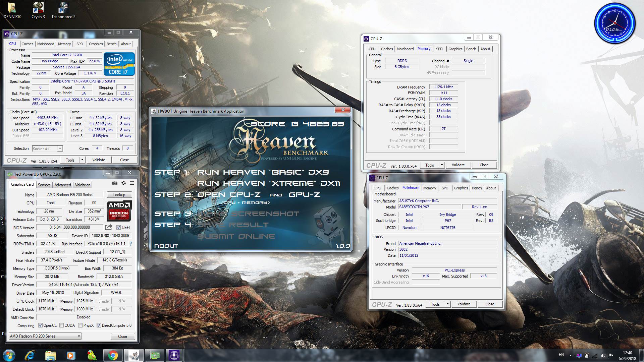Click Validate in the left CPU-Z window
Screen dimensions: 644x362
click(x=99, y=160)
